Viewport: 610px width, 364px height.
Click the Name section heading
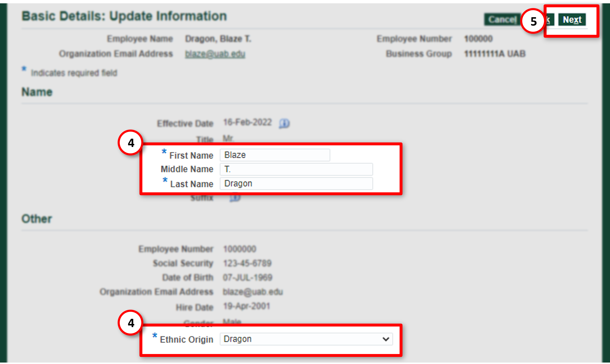pyautogui.click(x=37, y=92)
